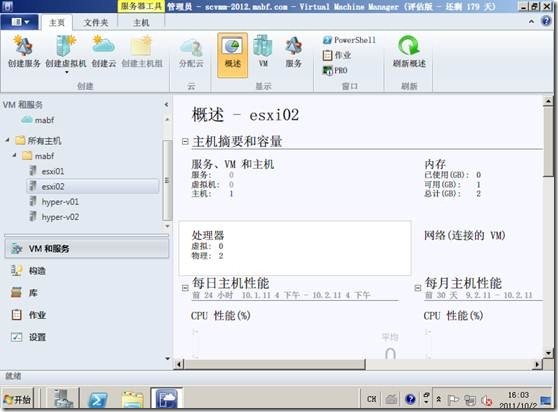
Task: Select the 主页 (Home) ribbon tab
Action: [x=57, y=23]
